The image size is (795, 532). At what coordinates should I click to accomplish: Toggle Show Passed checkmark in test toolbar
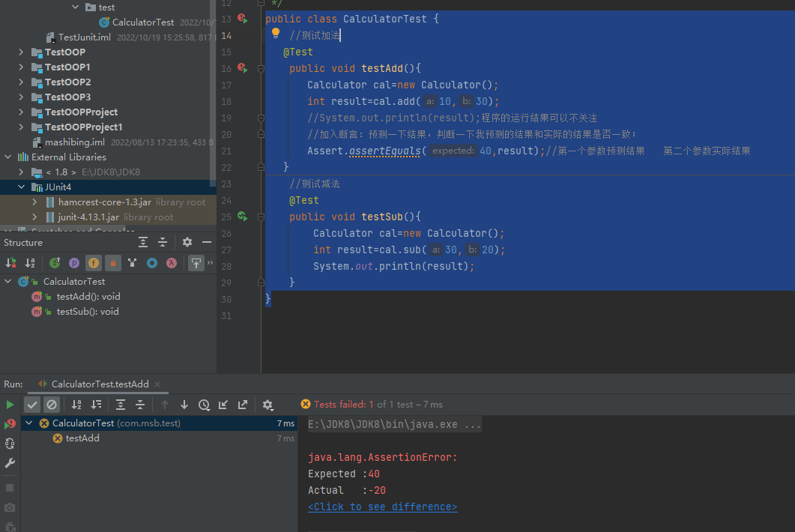tap(32, 405)
